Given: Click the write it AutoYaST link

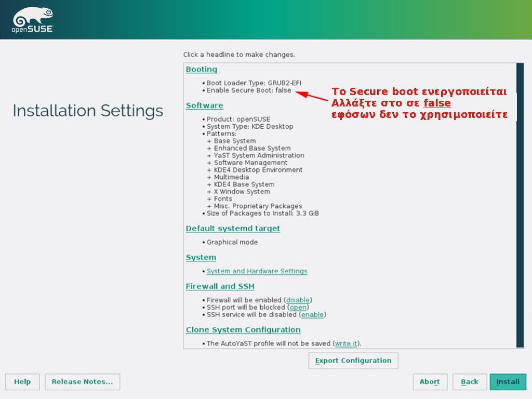Looking at the screenshot, I should point(346,343).
